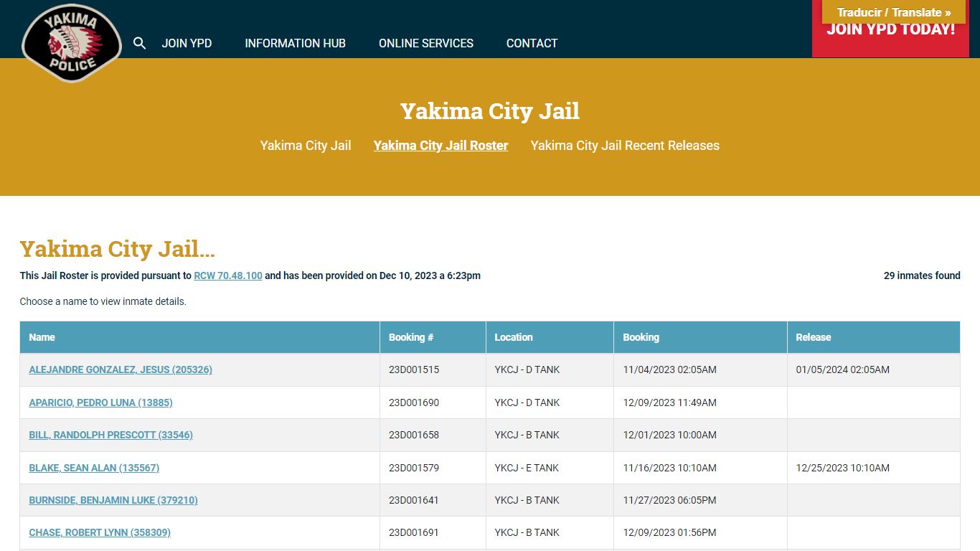Click the Yakima Police logo badge

[71, 43]
